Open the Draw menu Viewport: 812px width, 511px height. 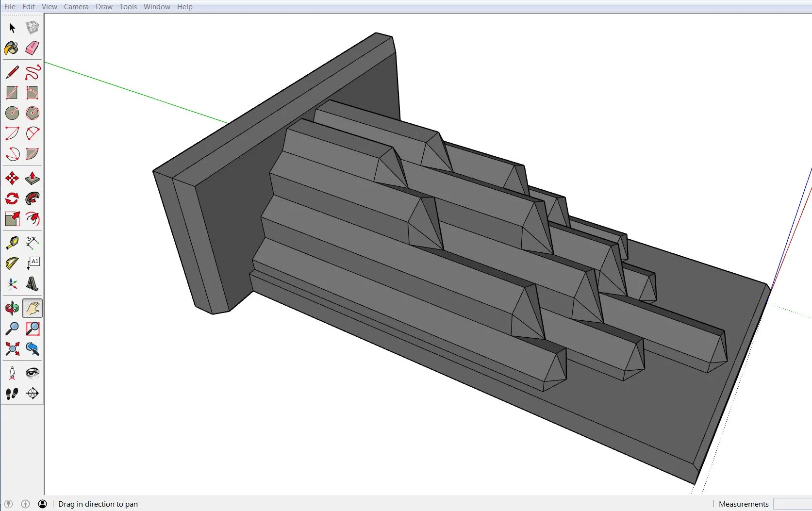pos(104,7)
